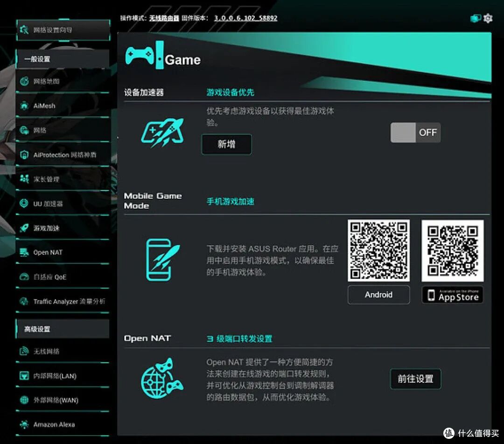Click the 前往设置 (Go to settings) button

click(x=415, y=379)
